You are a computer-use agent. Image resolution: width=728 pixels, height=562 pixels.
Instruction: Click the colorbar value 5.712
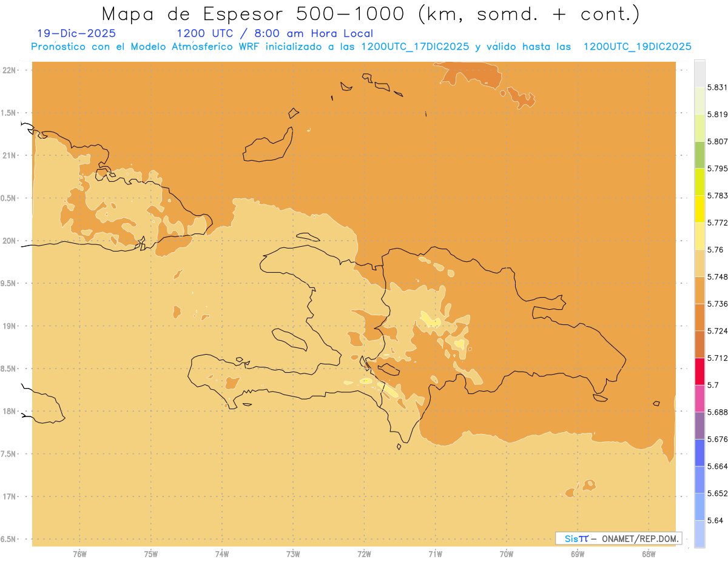point(717,358)
